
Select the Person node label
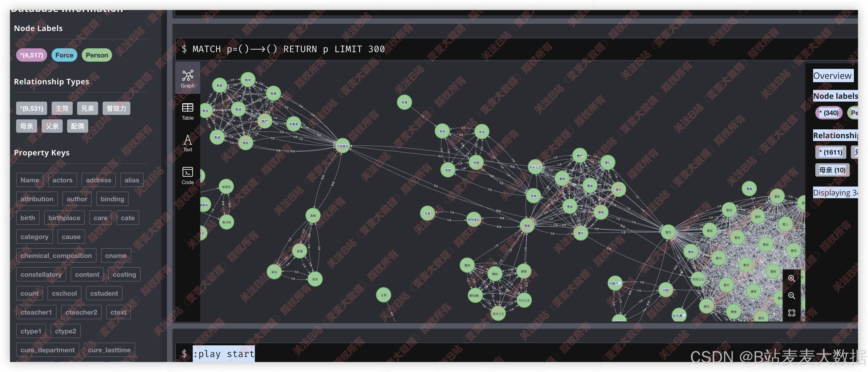point(97,55)
